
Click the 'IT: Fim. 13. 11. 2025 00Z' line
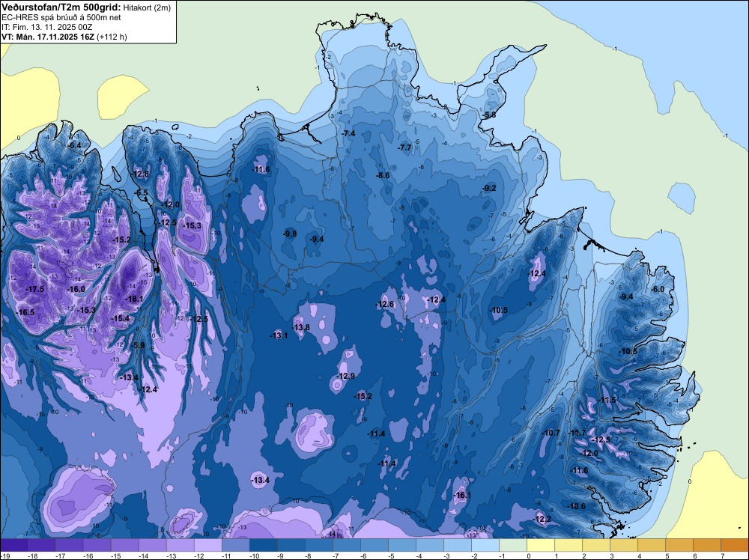[x=46, y=27]
